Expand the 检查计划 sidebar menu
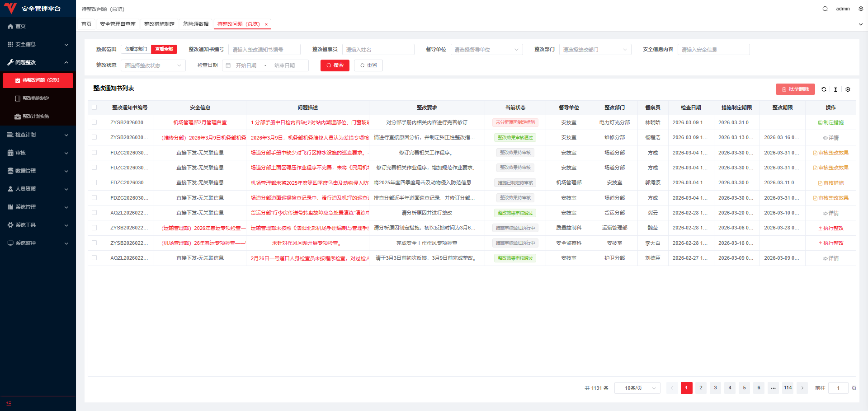The image size is (868, 411). [38, 135]
